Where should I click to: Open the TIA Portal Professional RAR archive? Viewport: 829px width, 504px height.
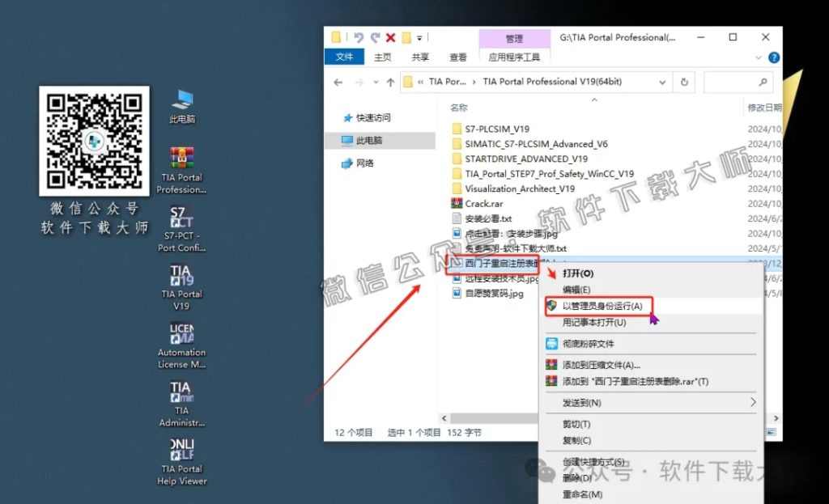[x=180, y=162]
